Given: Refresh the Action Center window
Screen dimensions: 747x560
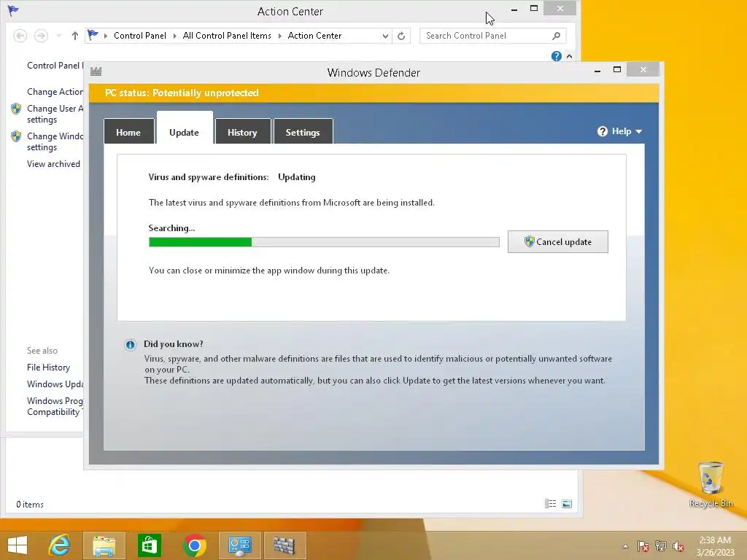Looking at the screenshot, I should point(401,36).
